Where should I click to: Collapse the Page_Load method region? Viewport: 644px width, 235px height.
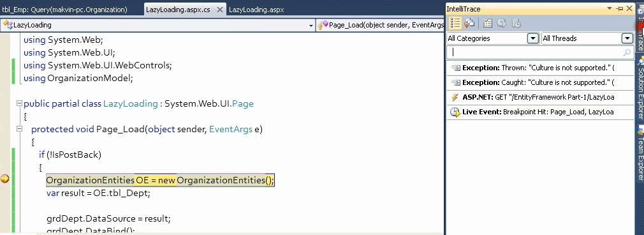(19, 129)
